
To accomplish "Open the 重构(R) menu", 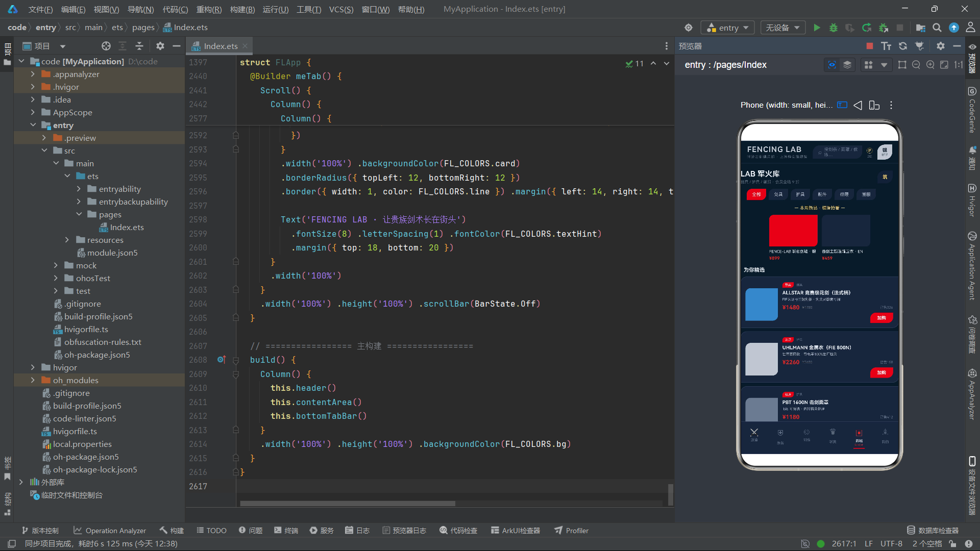I will click(x=209, y=9).
